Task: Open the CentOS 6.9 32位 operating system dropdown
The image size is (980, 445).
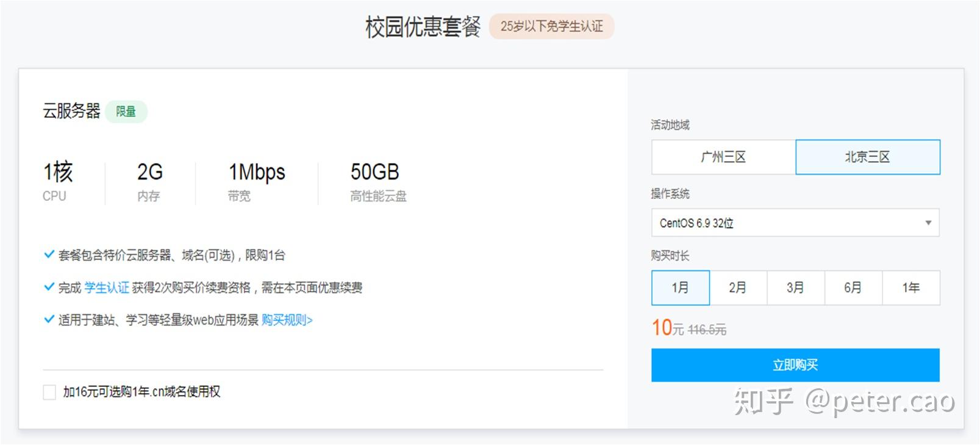Action: pyautogui.click(x=795, y=223)
